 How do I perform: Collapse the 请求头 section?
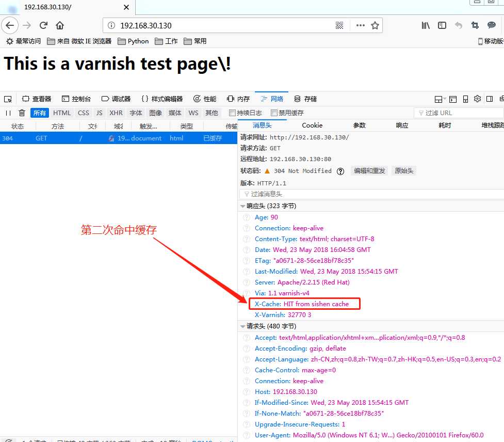pyautogui.click(x=242, y=326)
